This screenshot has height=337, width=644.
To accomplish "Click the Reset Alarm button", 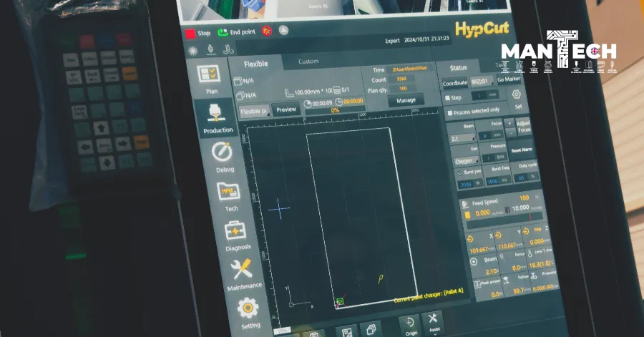I will (522, 150).
